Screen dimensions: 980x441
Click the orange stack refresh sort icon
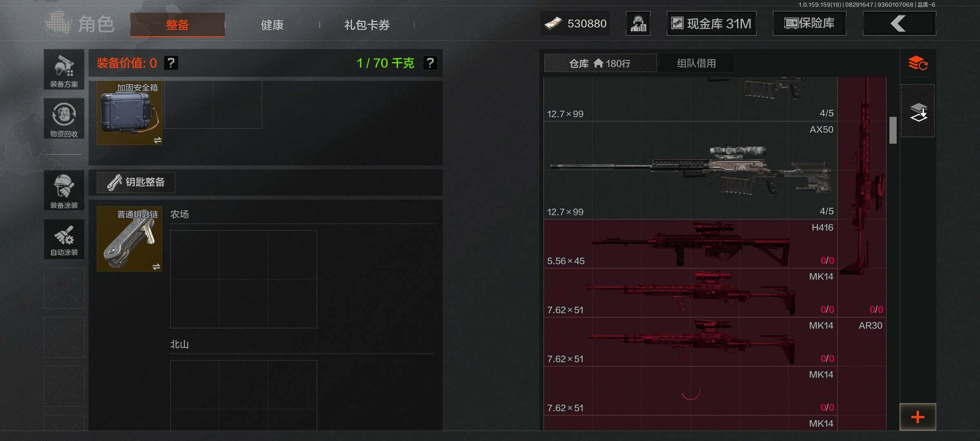point(918,64)
